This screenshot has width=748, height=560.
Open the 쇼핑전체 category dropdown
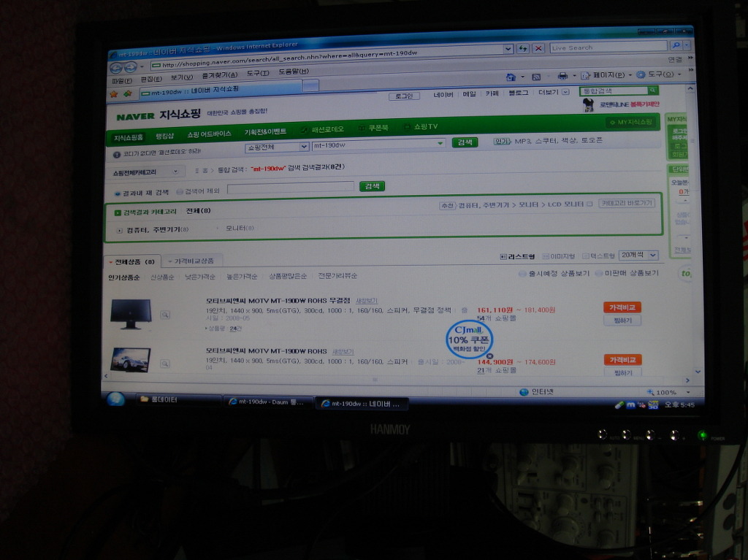click(303, 147)
